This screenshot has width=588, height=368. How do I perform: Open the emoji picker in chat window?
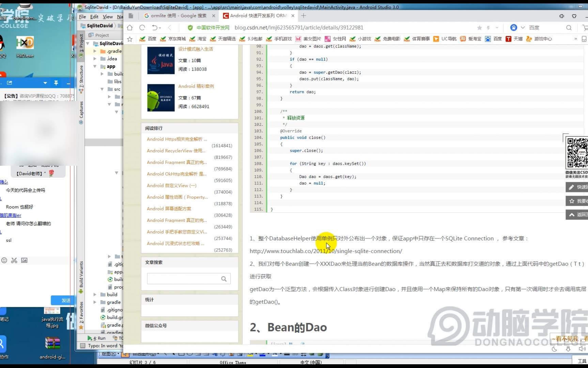pos(4,260)
